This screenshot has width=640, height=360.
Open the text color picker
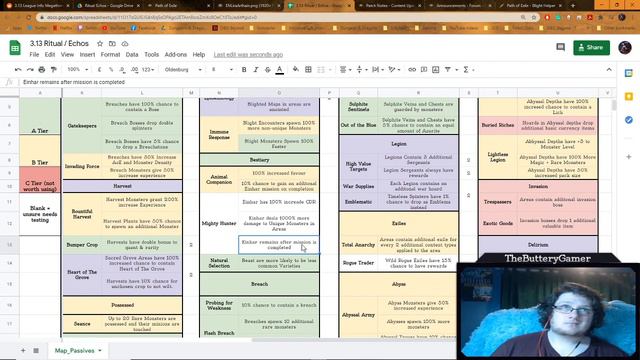(x=280, y=70)
